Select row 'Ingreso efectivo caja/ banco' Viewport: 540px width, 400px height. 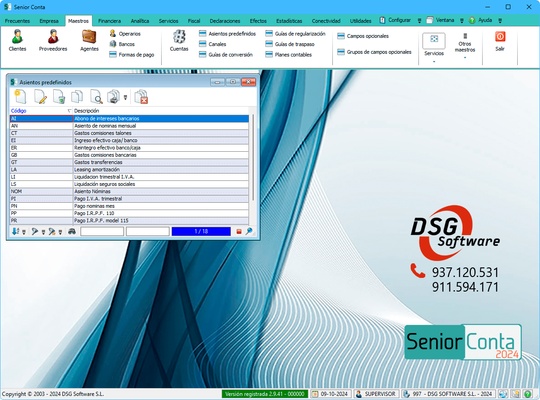click(x=129, y=140)
